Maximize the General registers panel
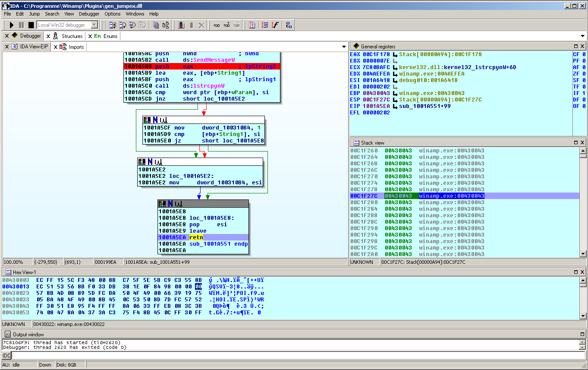Image resolution: width=588 pixels, height=370 pixels. click(x=576, y=46)
